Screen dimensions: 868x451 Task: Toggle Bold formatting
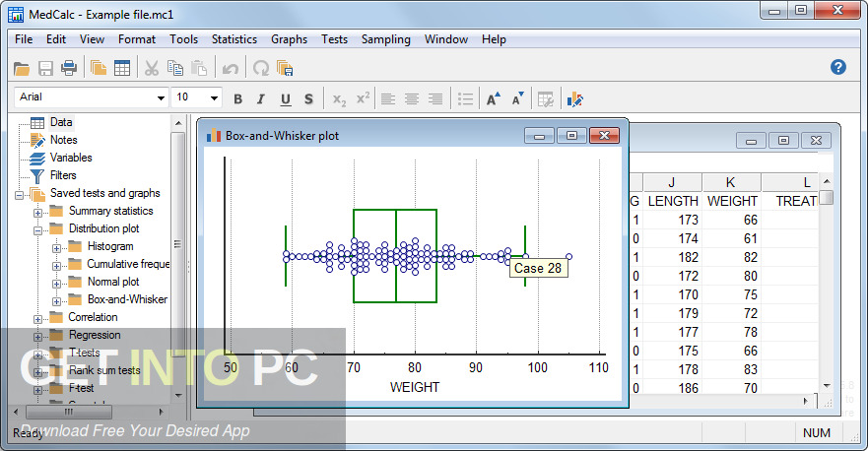pos(238,99)
